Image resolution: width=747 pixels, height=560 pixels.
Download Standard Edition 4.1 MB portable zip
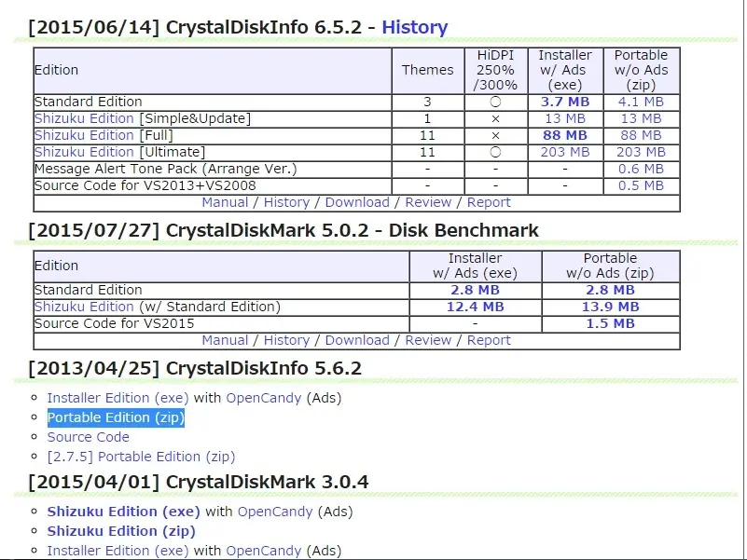coord(641,102)
